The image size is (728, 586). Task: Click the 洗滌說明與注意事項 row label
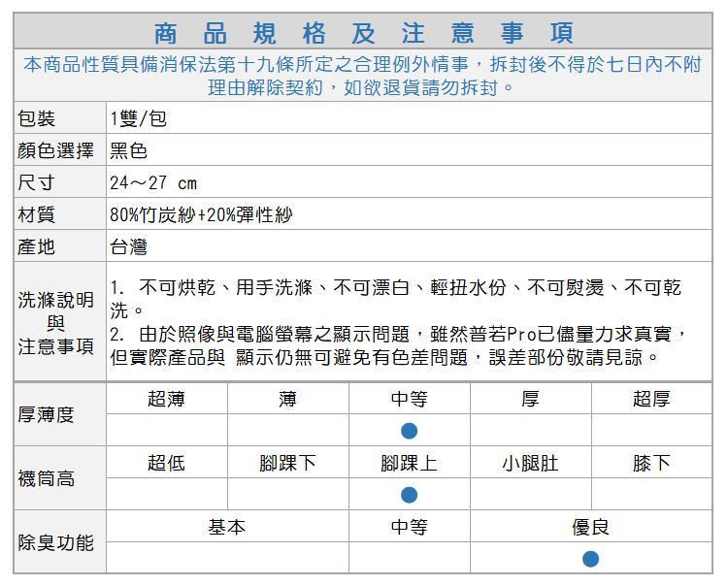point(56,322)
